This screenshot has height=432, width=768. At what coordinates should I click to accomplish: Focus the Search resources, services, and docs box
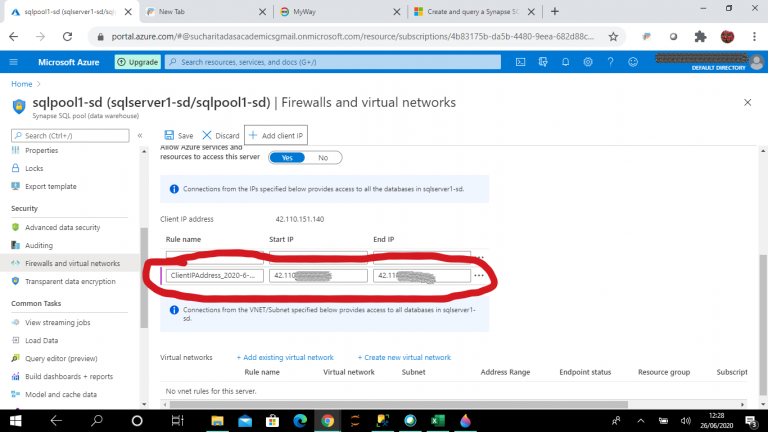pyautogui.click(x=333, y=62)
